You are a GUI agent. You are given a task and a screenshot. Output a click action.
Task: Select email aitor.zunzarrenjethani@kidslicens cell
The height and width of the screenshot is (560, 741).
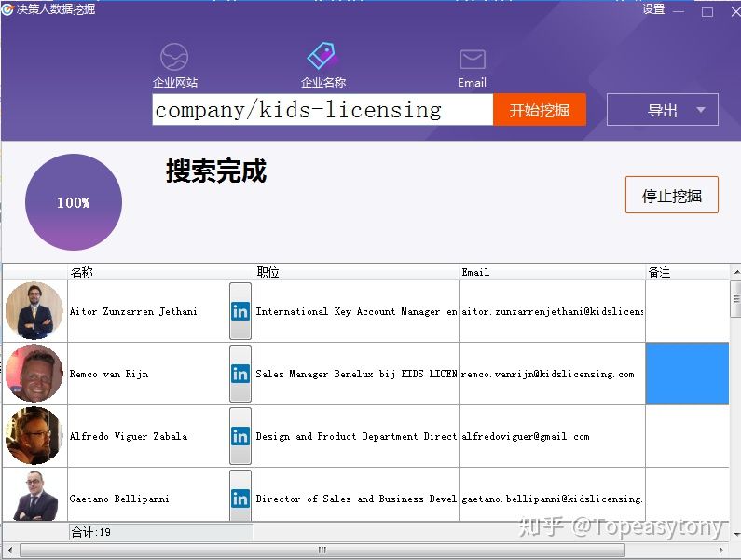552,311
